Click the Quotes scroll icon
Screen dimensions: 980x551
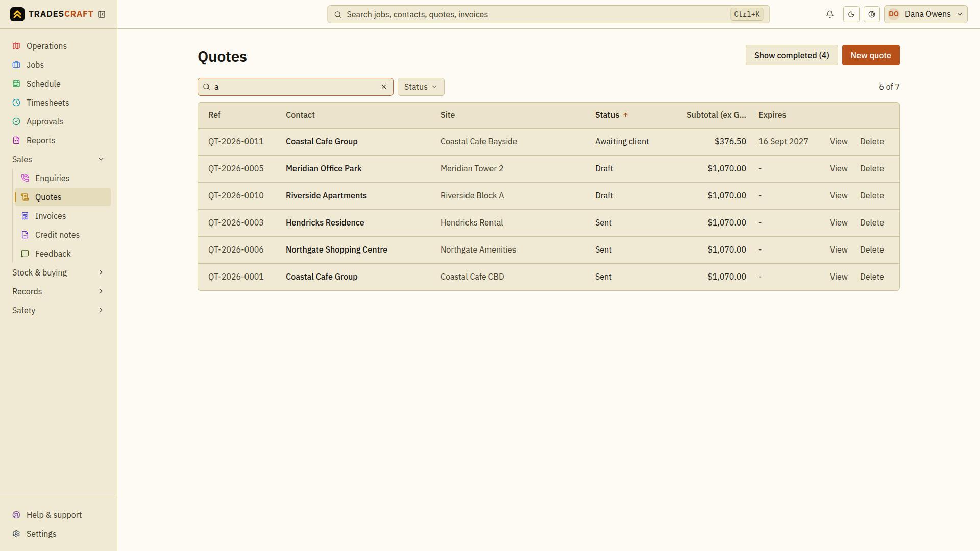(25, 197)
